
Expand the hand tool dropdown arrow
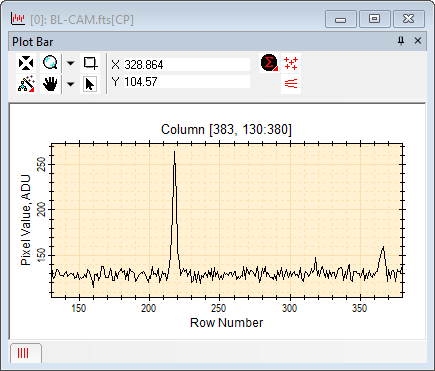70,84
